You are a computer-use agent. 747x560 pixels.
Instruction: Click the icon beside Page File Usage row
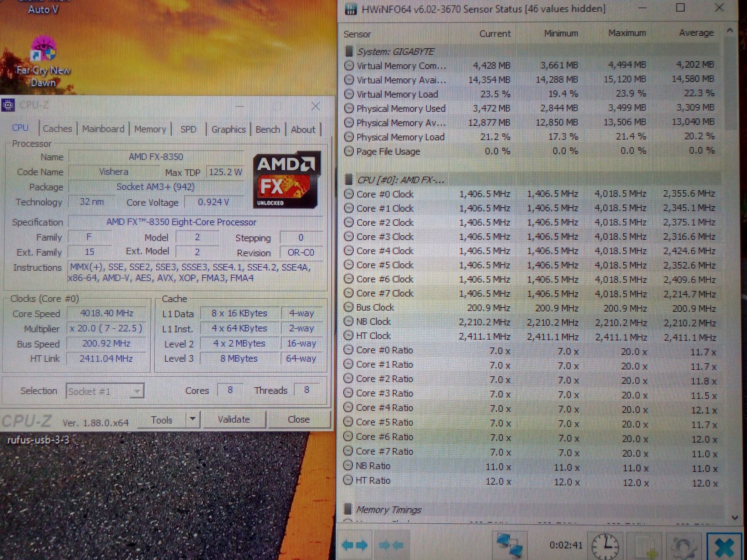[x=349, y=152]
